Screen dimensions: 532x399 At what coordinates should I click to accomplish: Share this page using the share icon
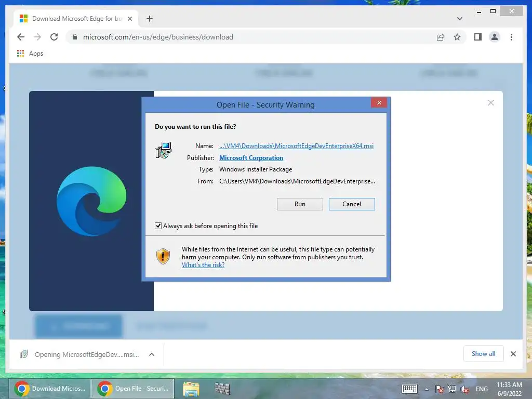[x=441, y=37]
